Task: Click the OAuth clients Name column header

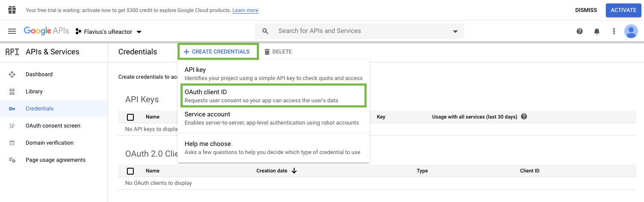Action: coord(153,171)
